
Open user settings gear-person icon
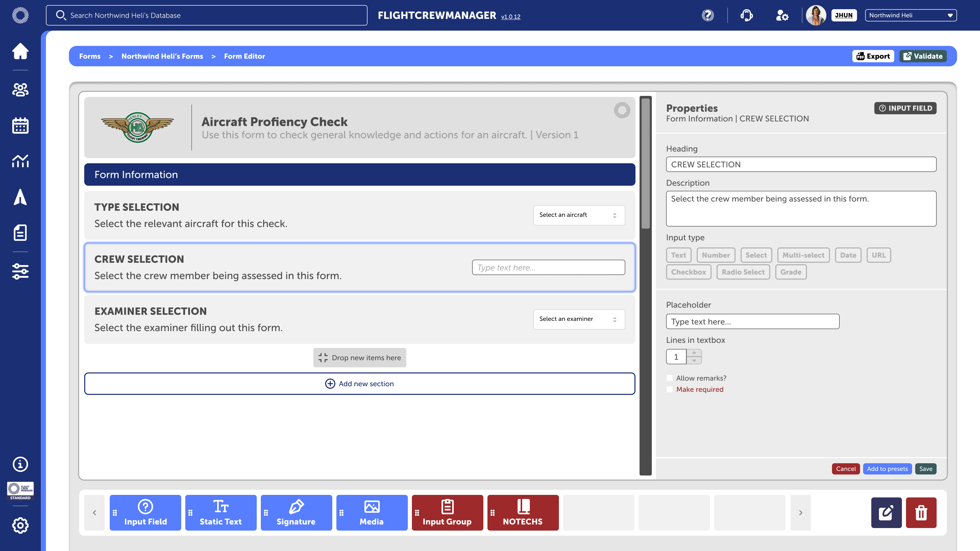click(x=782, y=15)
